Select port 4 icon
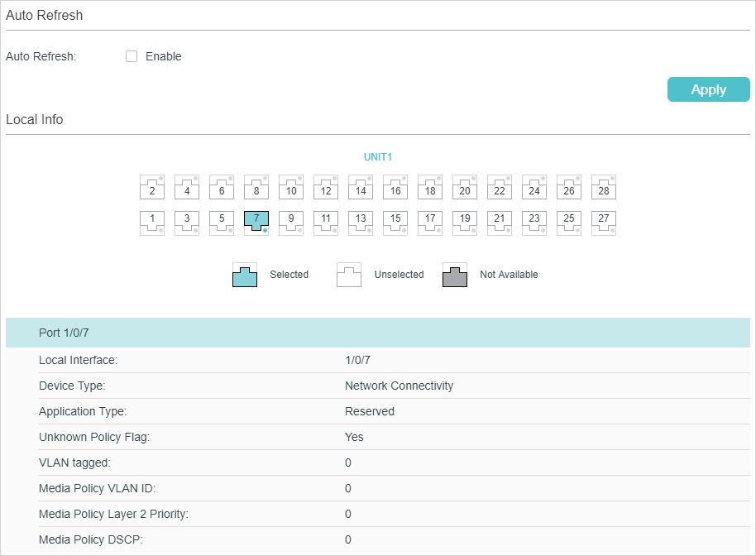The width and height of the screenshot is (756, 556). [187, 188]
